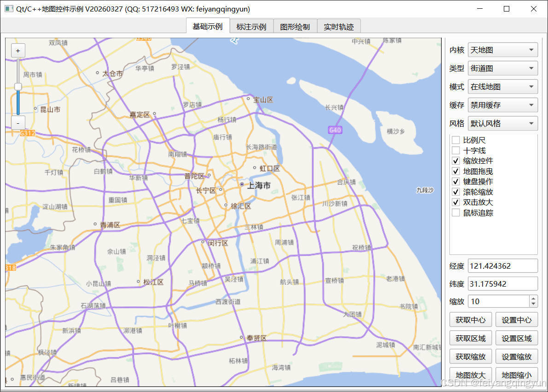Uncheck the 双击放大 checkbox

coord(456,202)
